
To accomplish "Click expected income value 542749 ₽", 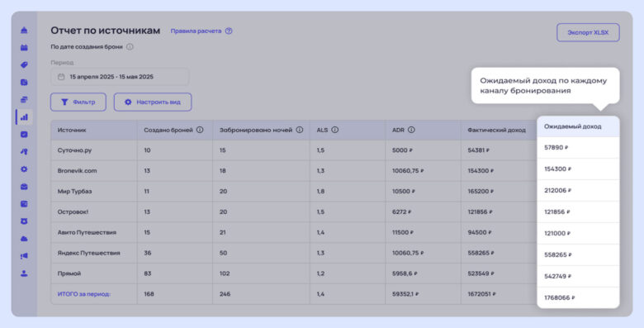I will [558, 276].
